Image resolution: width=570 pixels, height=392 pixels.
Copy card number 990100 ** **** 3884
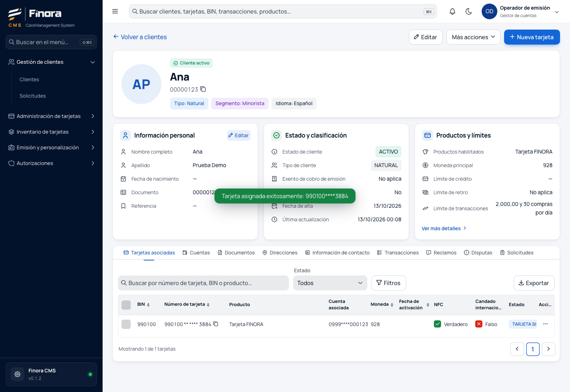pos(216,324)
